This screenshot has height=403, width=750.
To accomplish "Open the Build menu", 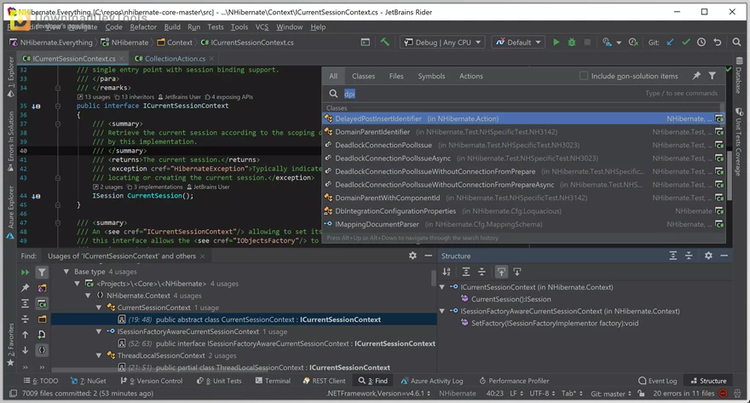I will pos(172,27).
